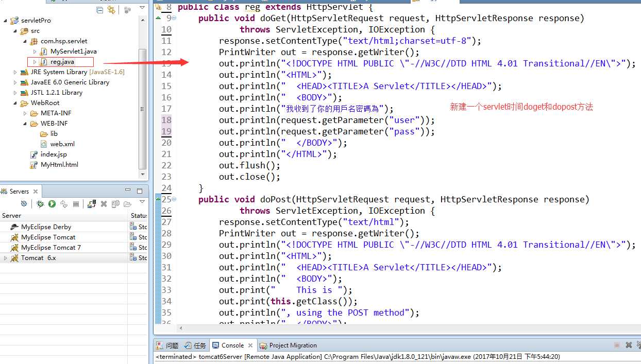Click the Status column header
Image resolution: width=641 pixels, height=364 pixels.
click(x=139, y=216)
